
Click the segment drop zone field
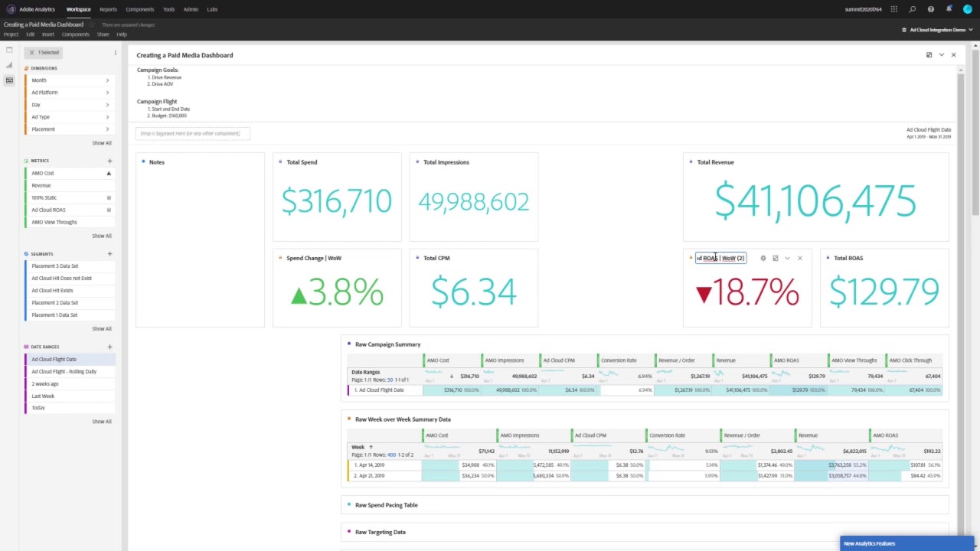pos(193,133)
